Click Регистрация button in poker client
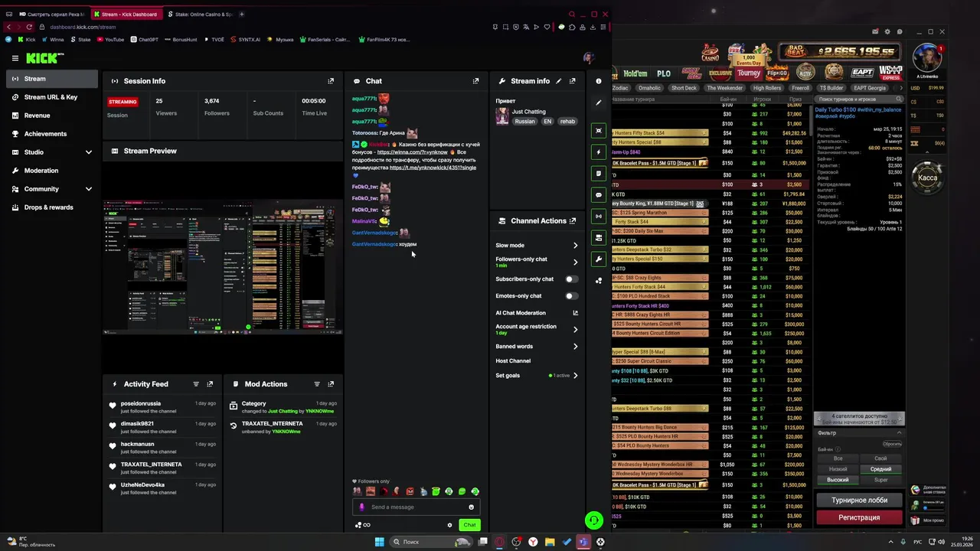Viewport: 980px width, 551px height. (859, 517)
